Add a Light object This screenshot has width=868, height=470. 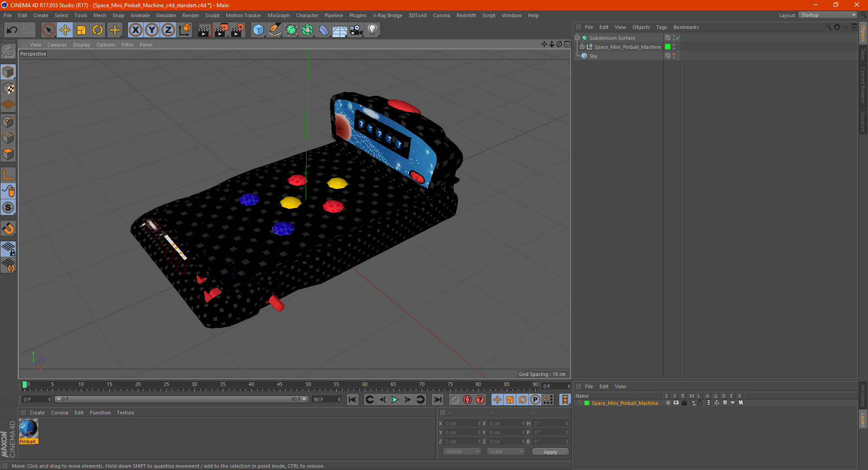(x=372, y=30)
